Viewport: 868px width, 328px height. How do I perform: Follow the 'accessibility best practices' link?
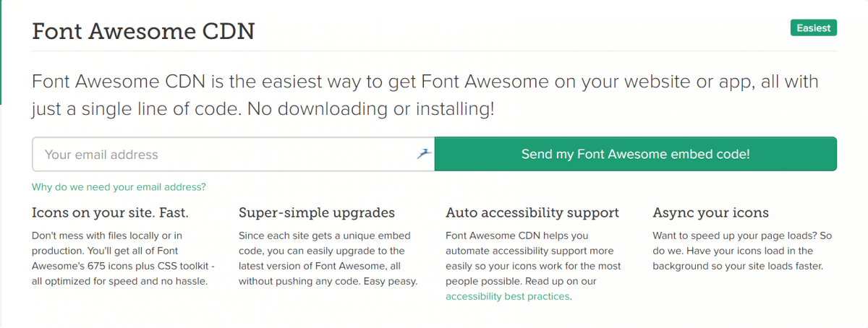[x=508, y=296]
